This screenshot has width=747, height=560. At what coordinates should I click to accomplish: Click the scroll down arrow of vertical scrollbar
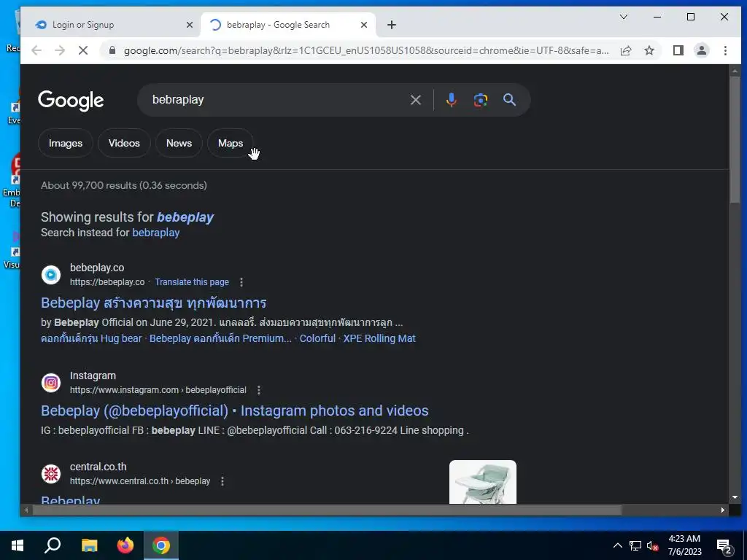pos(735,497)
